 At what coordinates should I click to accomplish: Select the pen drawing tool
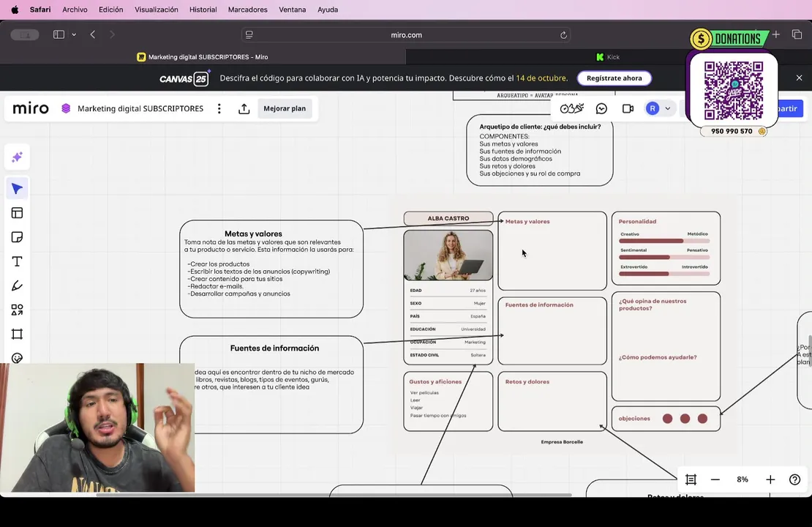coord(17,285)
